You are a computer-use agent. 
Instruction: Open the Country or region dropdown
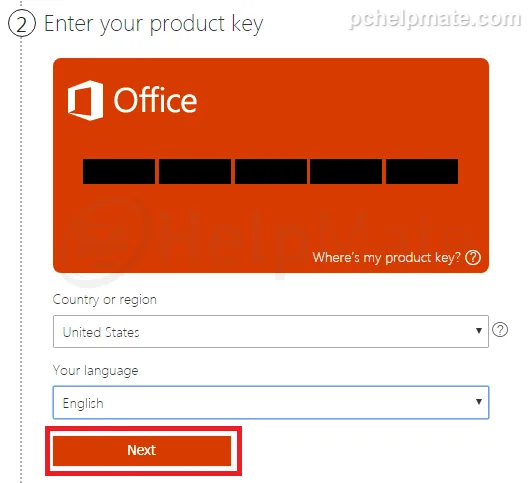click(271, 331)
